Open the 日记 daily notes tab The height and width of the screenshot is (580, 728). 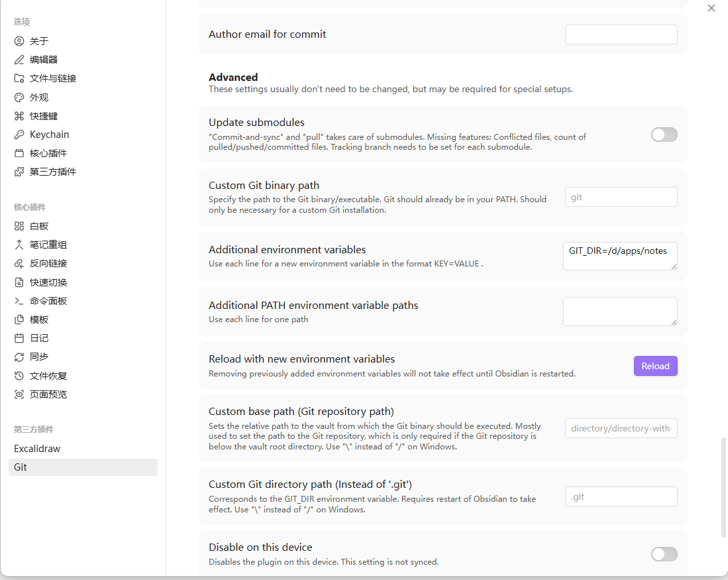[x=39, y=338]
